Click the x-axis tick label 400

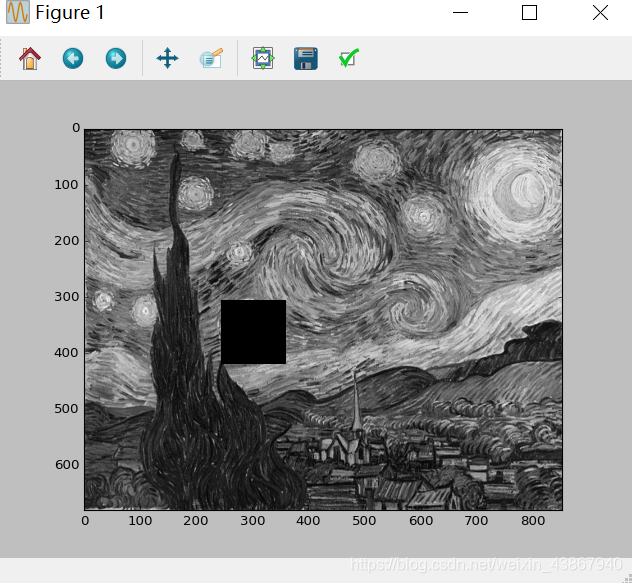coord(308,521)
